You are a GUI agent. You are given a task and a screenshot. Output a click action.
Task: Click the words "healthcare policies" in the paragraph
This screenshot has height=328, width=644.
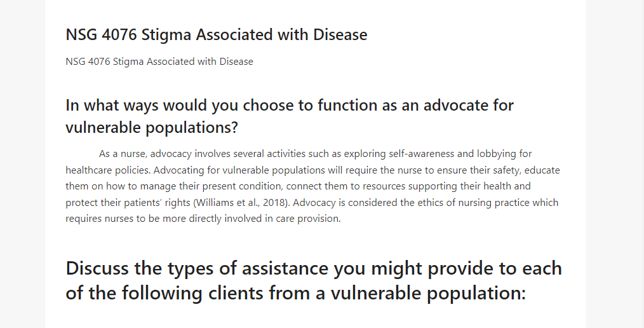point(108,170)
